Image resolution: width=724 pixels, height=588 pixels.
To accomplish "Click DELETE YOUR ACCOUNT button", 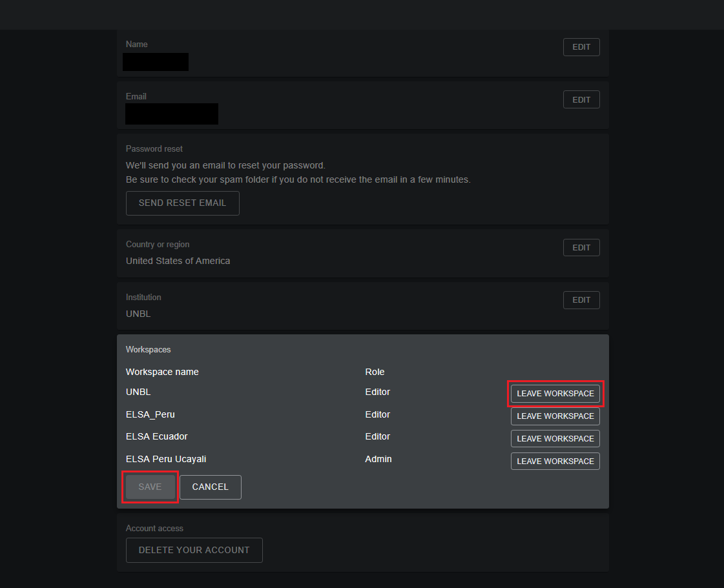I will (194, 551).
